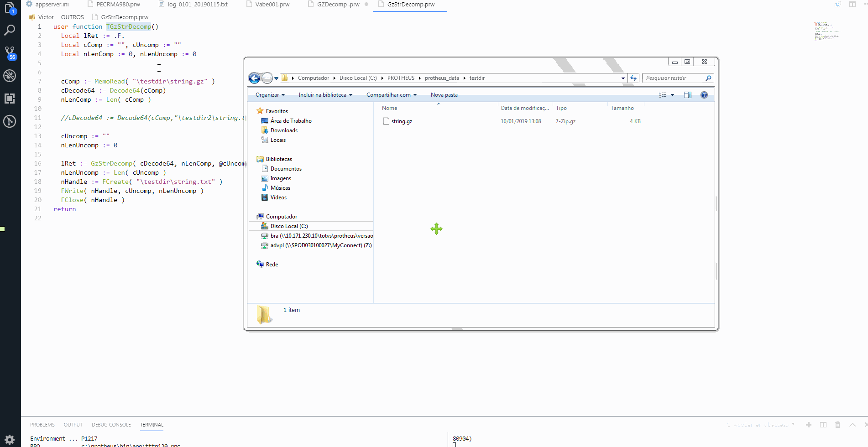
Task: Kill terminal using the trash icon
Action: (x=837, y=425)
